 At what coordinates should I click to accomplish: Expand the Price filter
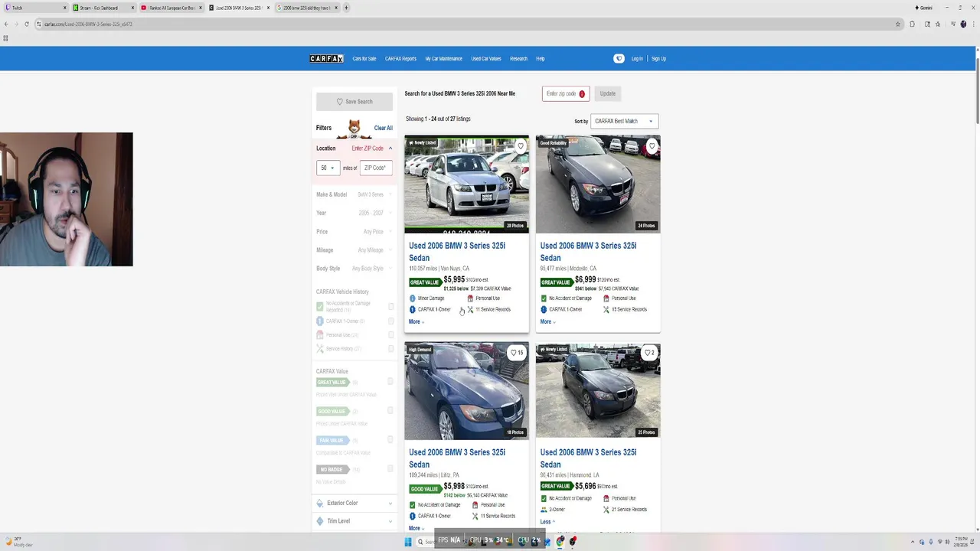pyautogui.click(x=354, y=232)
